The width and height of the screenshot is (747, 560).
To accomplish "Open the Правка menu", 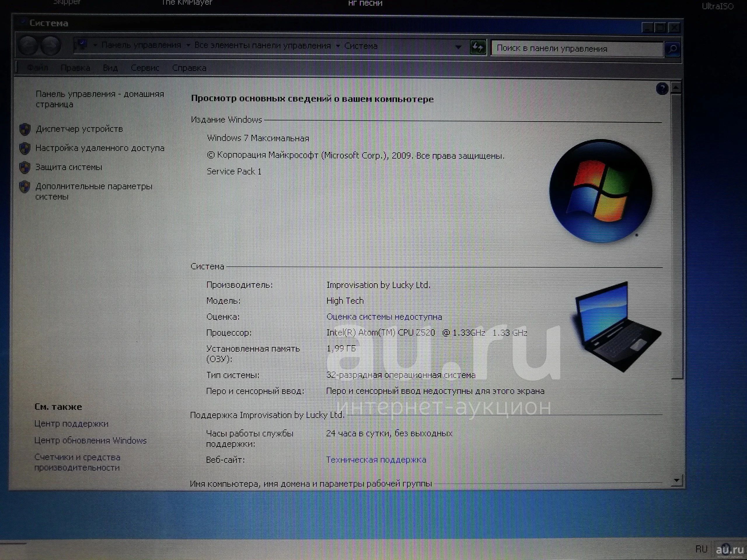I will tap(75, 68).
